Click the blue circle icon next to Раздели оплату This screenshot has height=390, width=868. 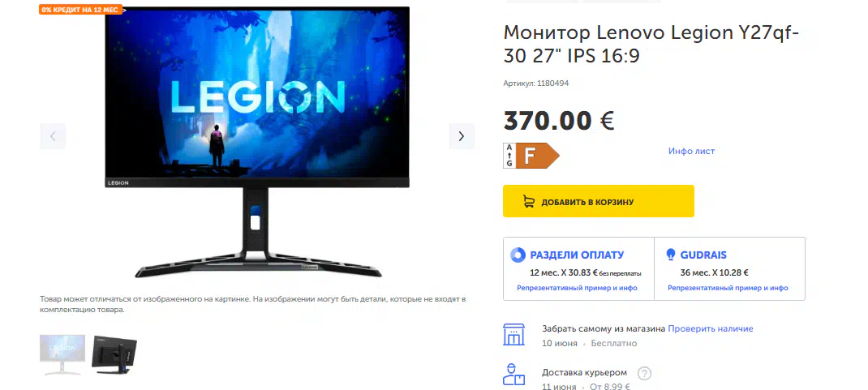[518, 255]
